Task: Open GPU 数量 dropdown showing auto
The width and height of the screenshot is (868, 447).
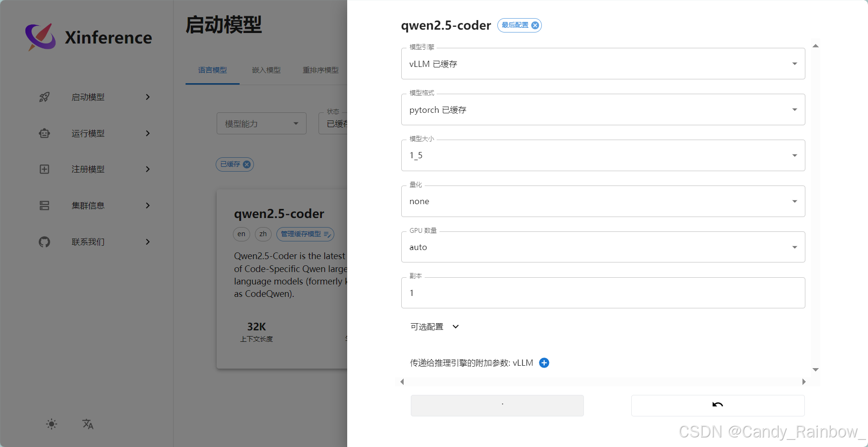Action: (603, 247)
